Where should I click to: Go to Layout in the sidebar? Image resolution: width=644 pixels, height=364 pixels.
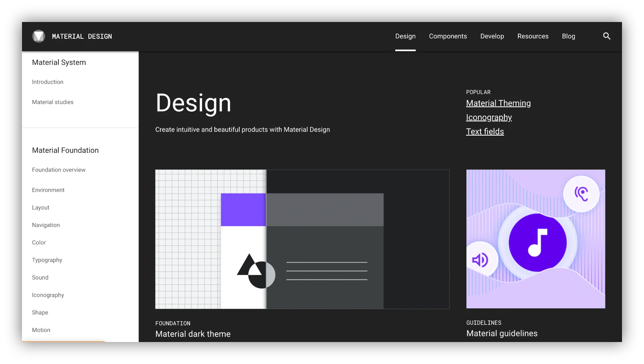(41, 208)
